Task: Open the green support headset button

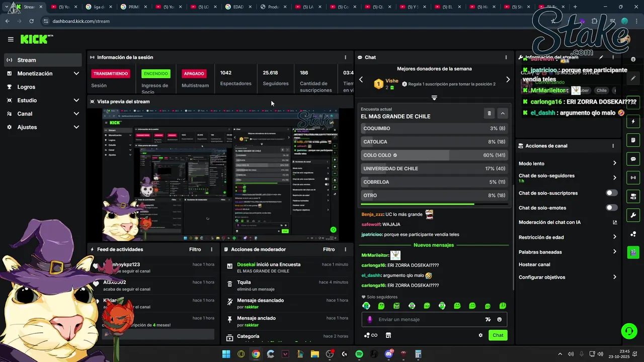Action: (x=629, y=331)
